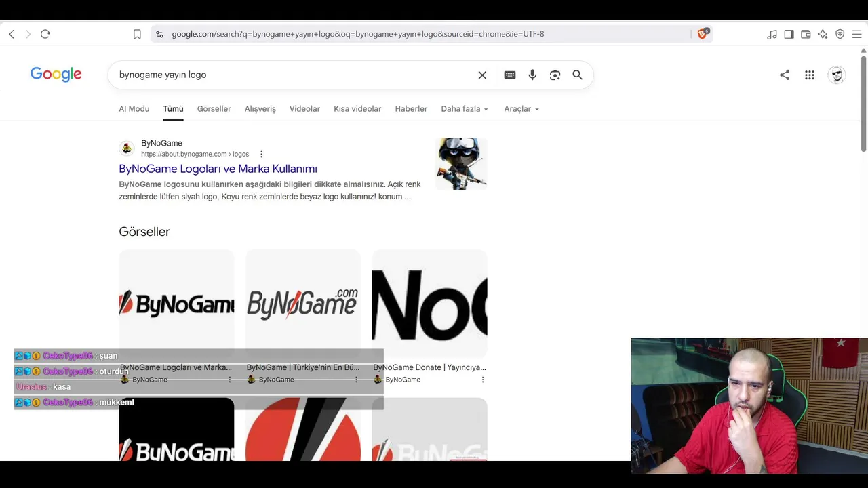Open the Google account avatar

837,75
